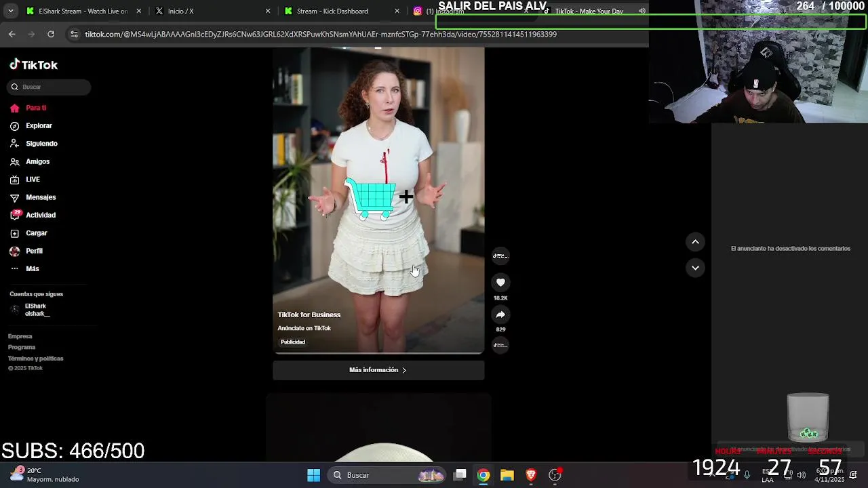Mute the TikTok tab audio icon
Viewport: 868px width, 488px height.
tap(642, 11)
